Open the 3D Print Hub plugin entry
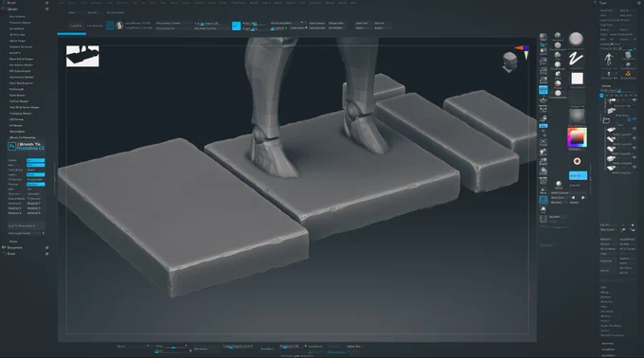 (17, 35)
